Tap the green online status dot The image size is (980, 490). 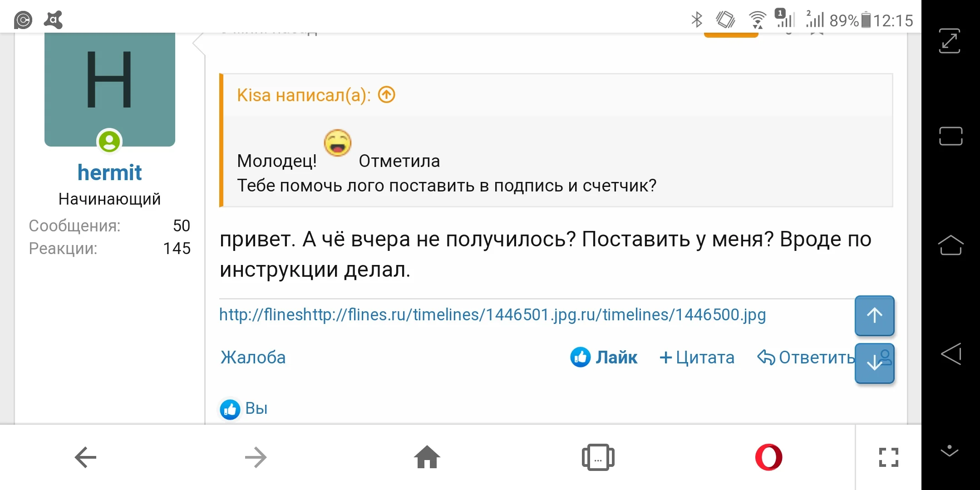click(109, 142)
